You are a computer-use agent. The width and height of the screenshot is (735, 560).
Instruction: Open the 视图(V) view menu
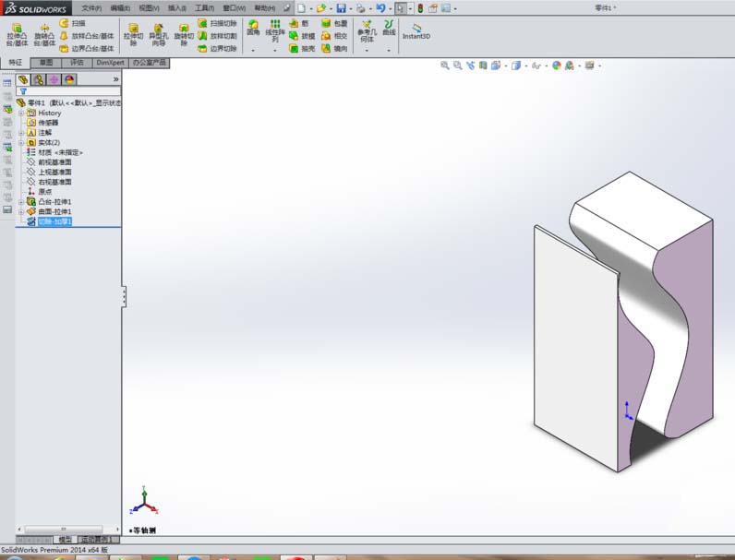tap(149, 8)
